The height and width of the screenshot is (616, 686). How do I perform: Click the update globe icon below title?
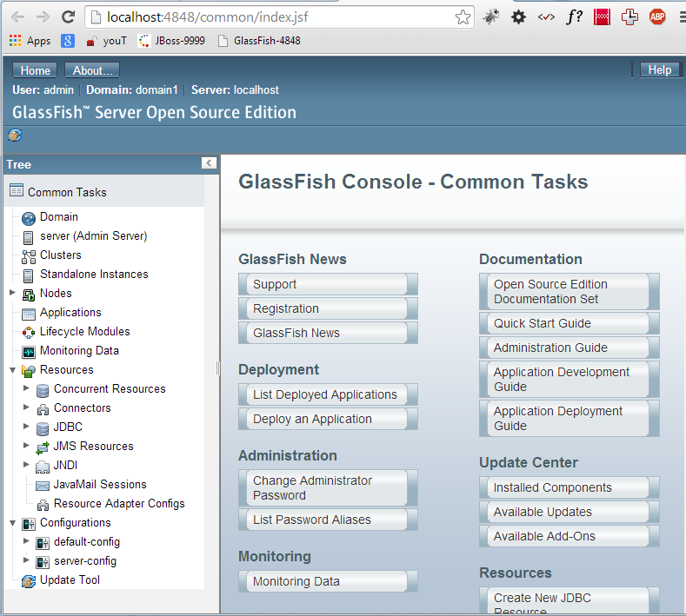15,135
